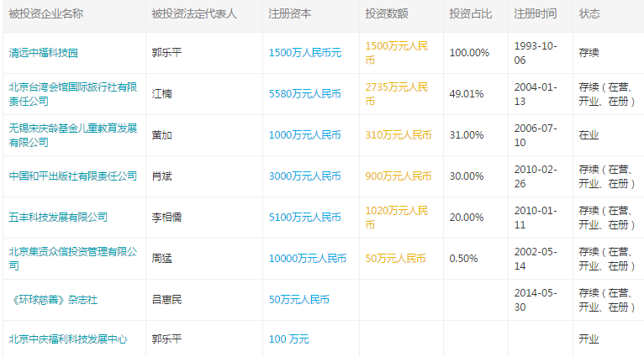The height and width of the screenshot is (357, 644).
Task: Click investment amount 2735万元人民币
Action: (x=397, y=94)
